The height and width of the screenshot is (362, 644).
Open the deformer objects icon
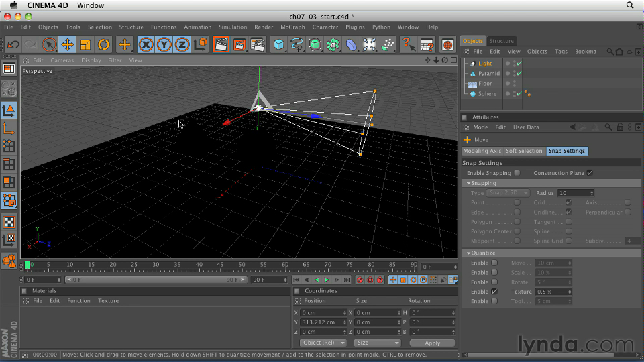(x=351, y=44)
